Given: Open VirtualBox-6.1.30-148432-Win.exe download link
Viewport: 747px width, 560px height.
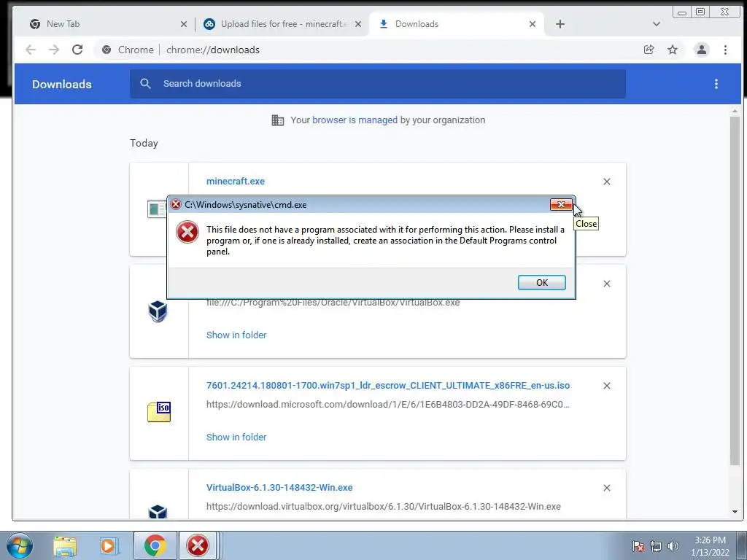Looking at the screenshot, I should (279, 487).
